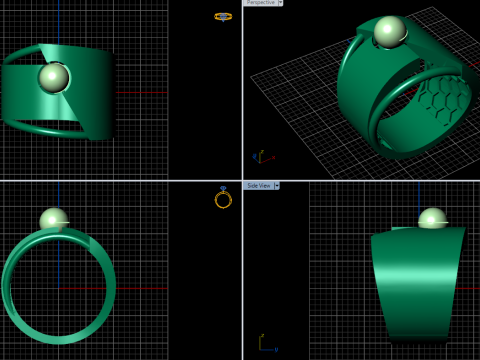Select the pearl in the top-left viewport
Viewport: 480px width, 360px height.
[54, 78]
